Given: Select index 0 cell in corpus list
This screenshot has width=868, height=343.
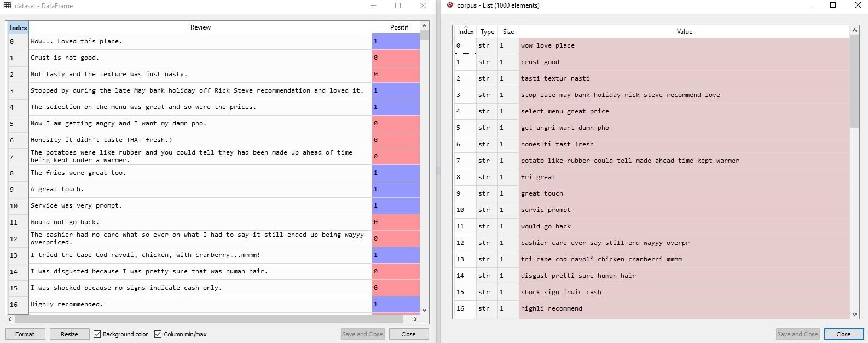Looking at the screenshot, I should (x=465, y=46).
